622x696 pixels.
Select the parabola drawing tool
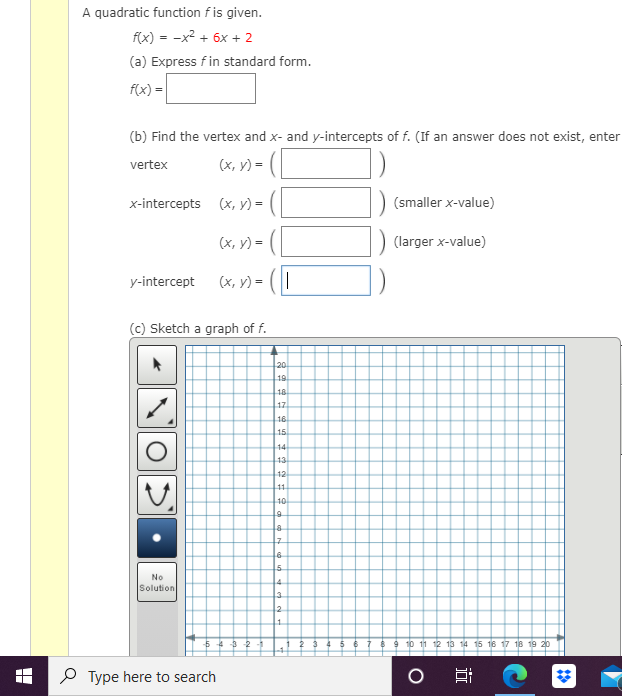[x=157, y=494]
